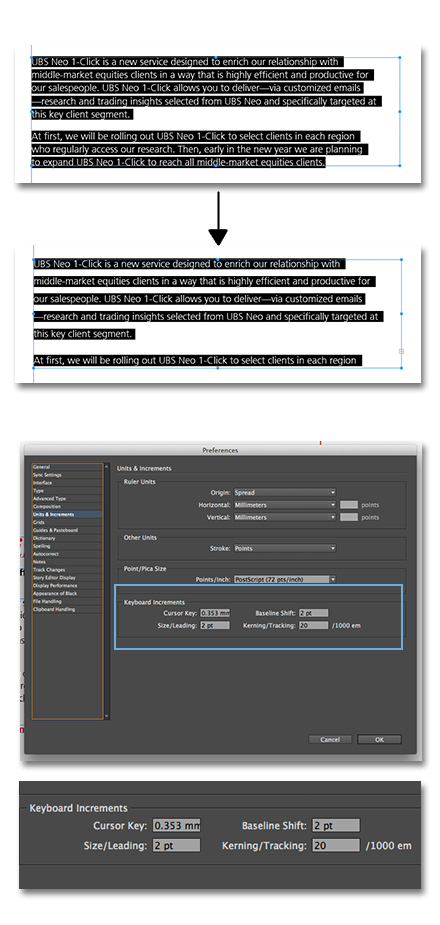Click Kerning/Tracking field in the enlarged close-up
440x925 pixels.
(336, 845)
